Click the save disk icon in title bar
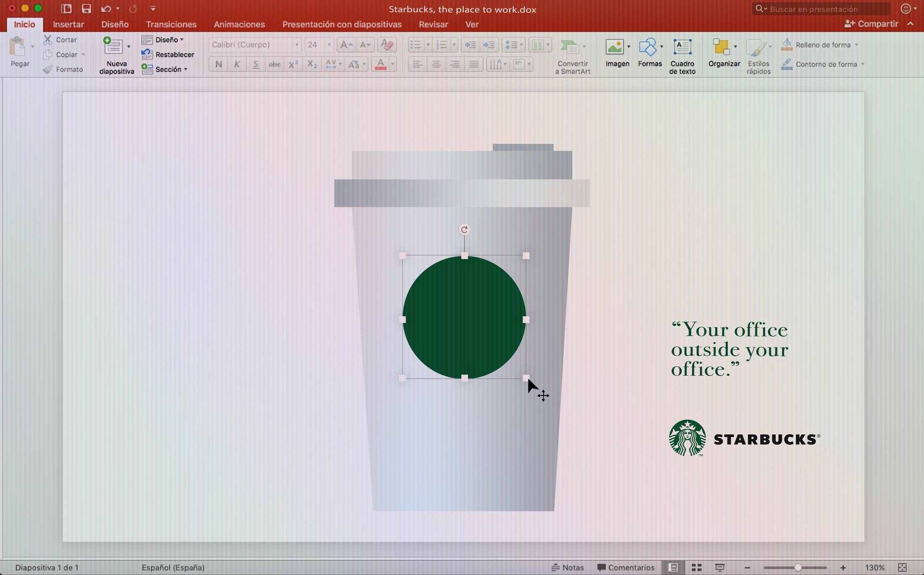The height and width of the screenshot is (575, 924). [x=86, y=9]
